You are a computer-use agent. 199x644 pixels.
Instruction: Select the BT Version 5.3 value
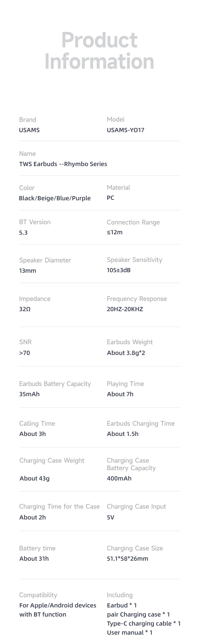(23, 233)
